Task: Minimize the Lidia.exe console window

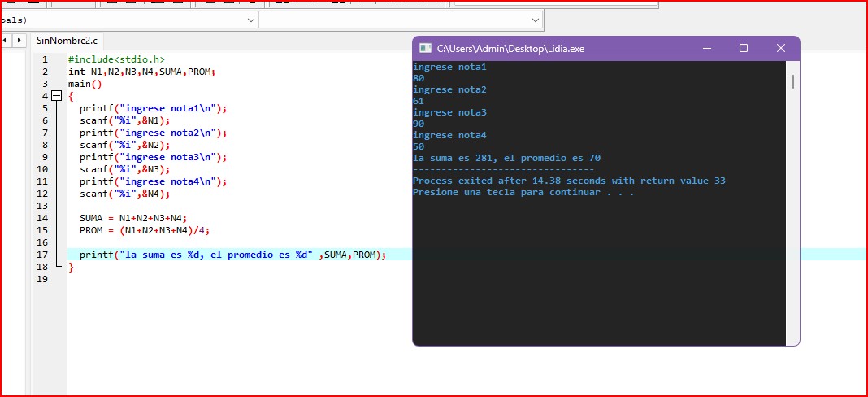Action: [705, 49]
